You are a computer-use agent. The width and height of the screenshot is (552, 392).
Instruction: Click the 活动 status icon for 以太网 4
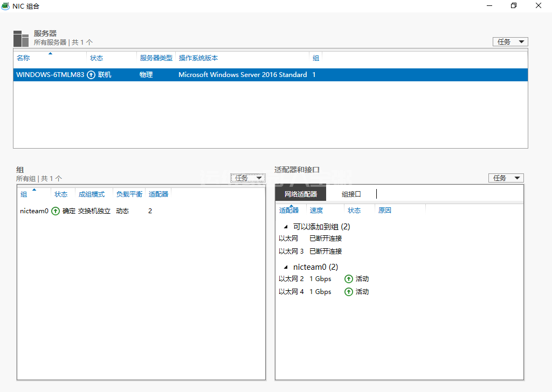click(349, 292)
